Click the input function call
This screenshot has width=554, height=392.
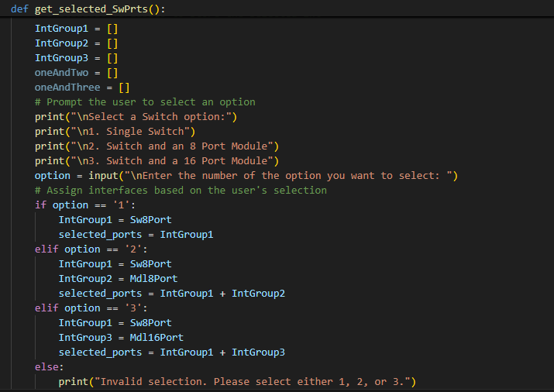pos(103,176)
